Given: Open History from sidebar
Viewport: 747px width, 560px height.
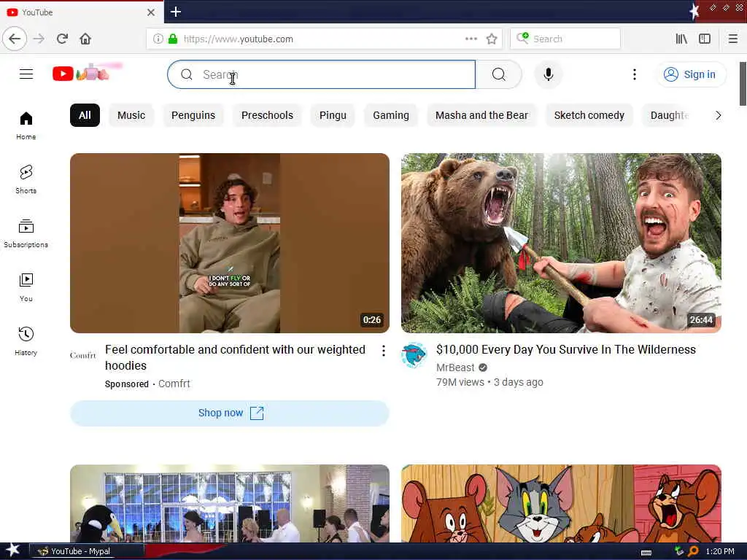Looking at the screenshot, I should (x=26, y=341).
